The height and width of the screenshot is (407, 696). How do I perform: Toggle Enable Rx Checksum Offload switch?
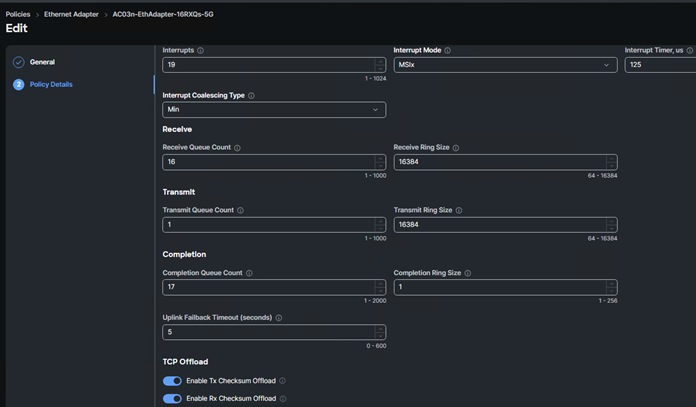tap(172, 399)
